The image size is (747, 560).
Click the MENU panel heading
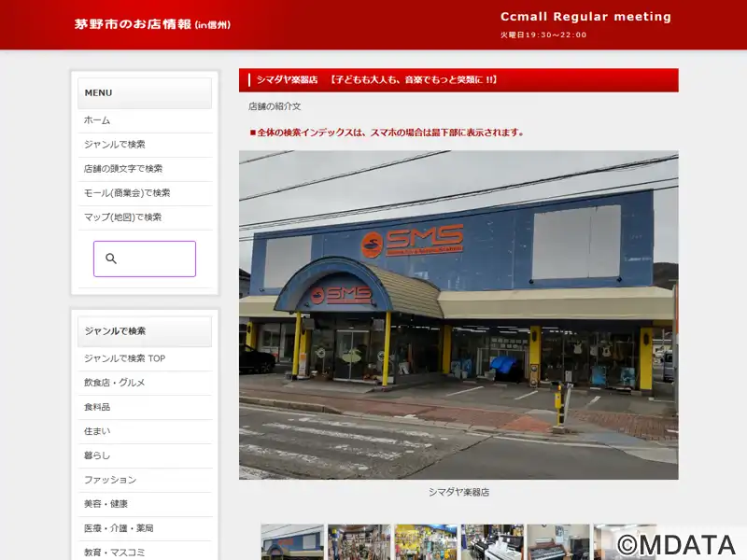(x=145, y=93)
